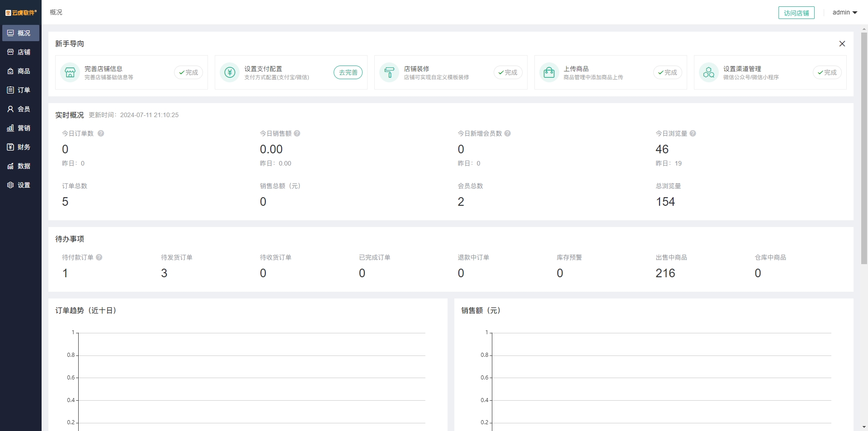This screenshot has width=868, height=431.
Task: Go to 商品 in the sidebar
Action: (x=19, y=71)
